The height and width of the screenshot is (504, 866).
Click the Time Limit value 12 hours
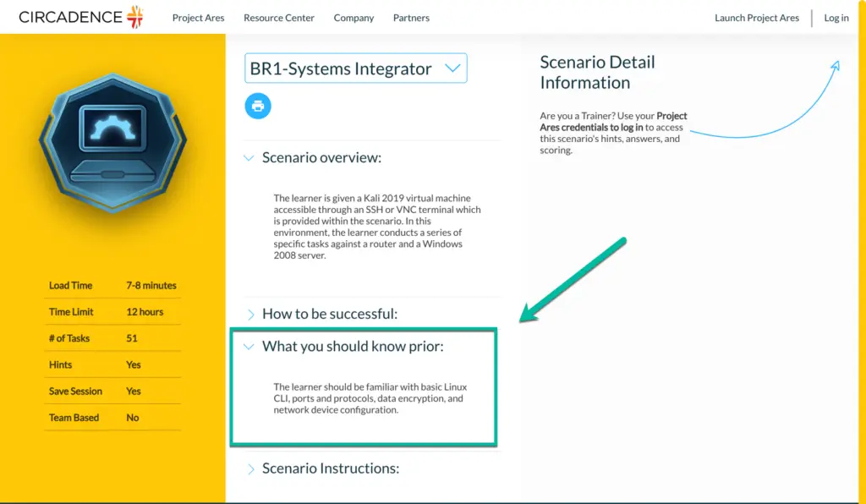145,312
